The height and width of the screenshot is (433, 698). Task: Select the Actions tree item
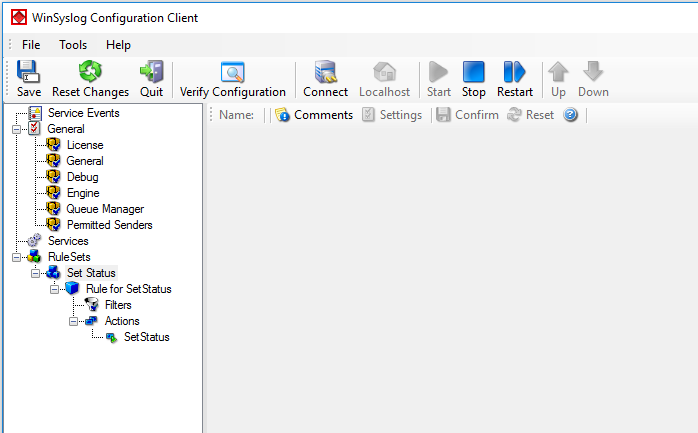(122, 321)
